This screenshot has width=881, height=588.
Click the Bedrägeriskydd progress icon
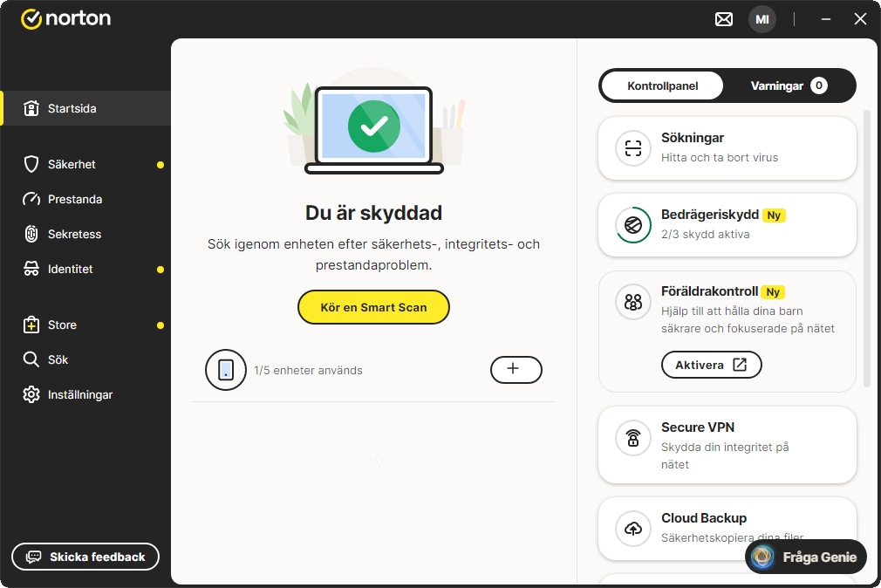[x=633, y=225]
